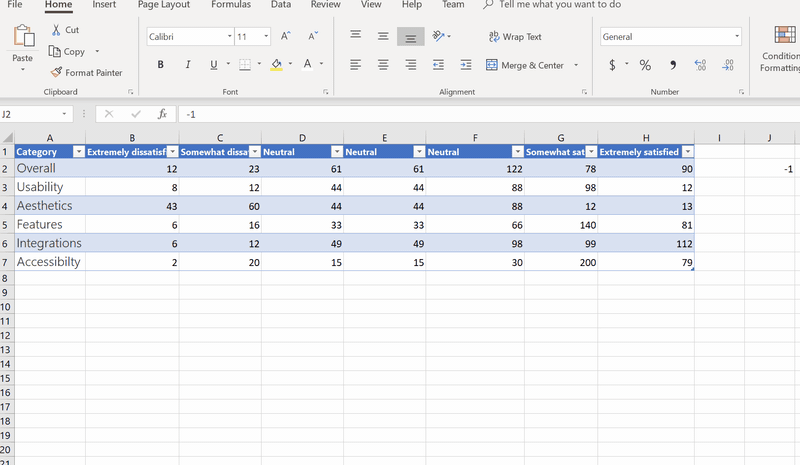
Task: Activate the Format Painter brush
Action: 56,72
